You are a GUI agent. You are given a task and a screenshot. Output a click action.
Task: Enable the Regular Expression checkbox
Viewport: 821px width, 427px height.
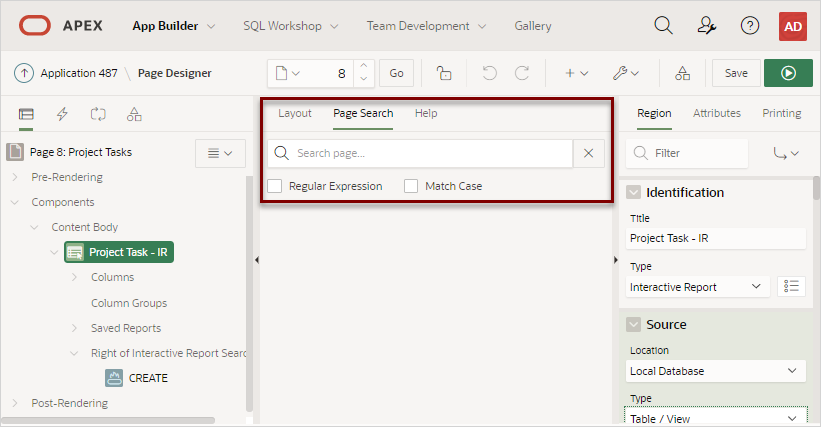pyautogui.click(x=275, y=186)
